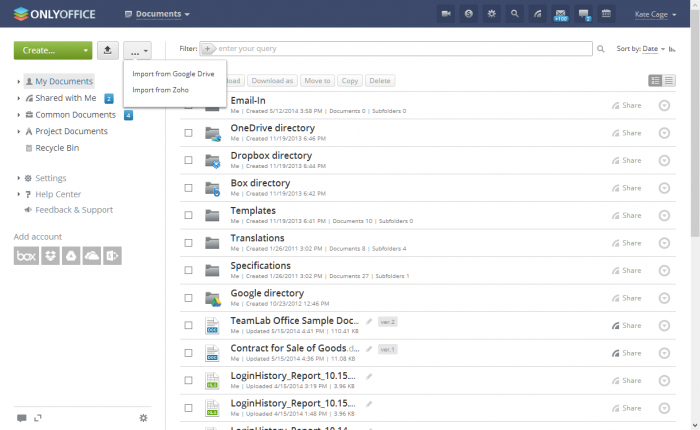
Task: Choose Import from Google Drive
Action: [173, 74]
